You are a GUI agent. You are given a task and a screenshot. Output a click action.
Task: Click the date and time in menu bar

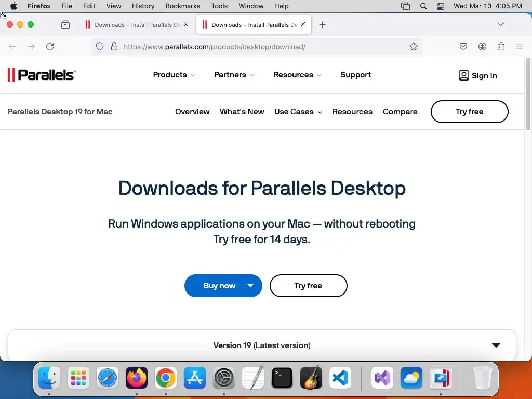[x=487, y=6]
